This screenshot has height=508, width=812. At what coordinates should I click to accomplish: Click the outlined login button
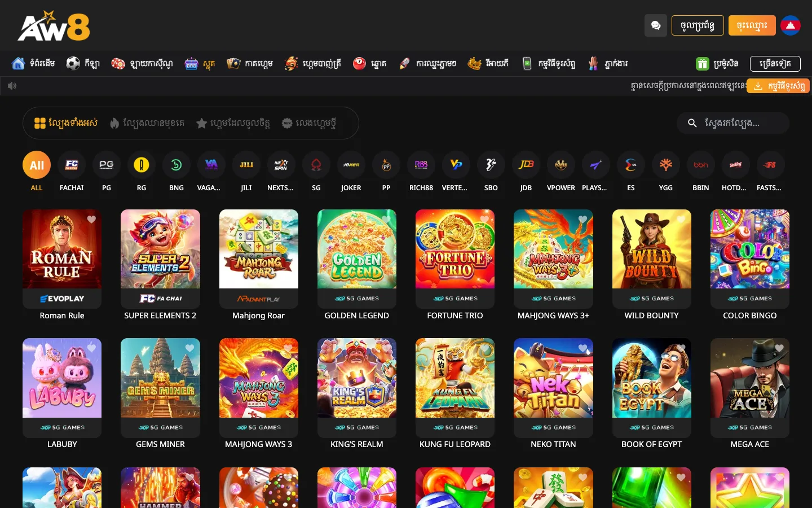(698, 25)
